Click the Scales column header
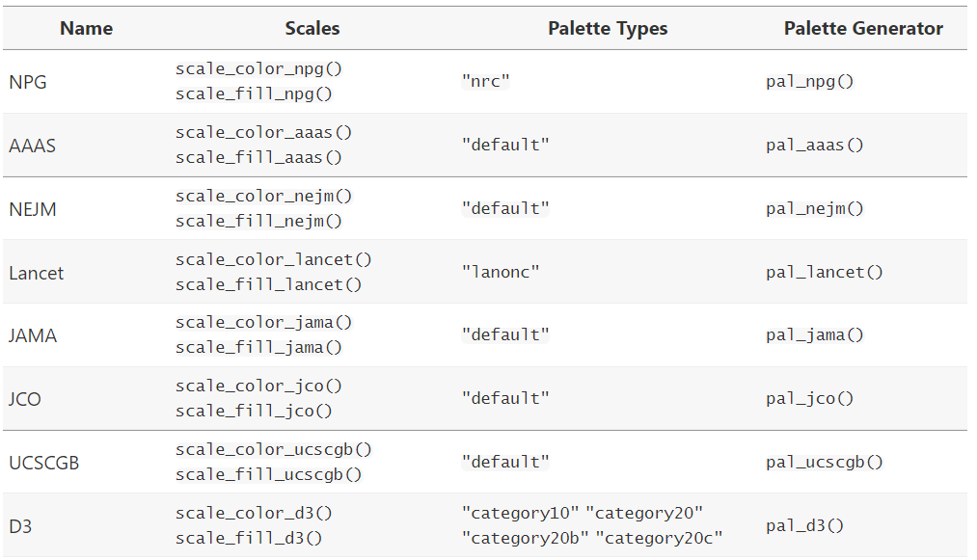 click(x=312, y=29)
